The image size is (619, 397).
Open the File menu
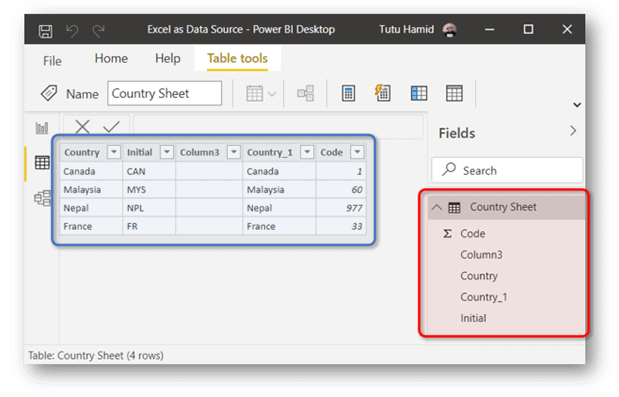click(x=52, y=61)
